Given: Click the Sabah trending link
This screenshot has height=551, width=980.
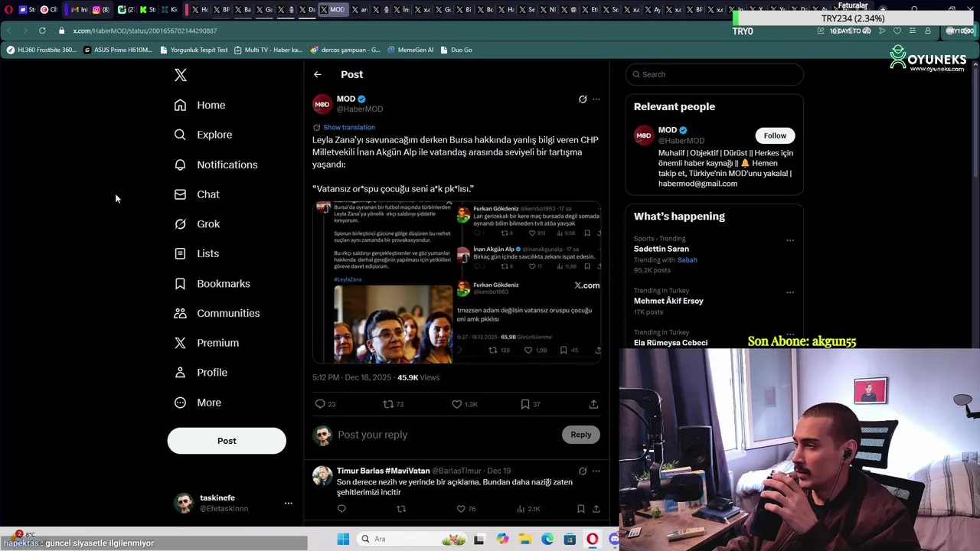Looking at the screenshot, I should (687, 259).
